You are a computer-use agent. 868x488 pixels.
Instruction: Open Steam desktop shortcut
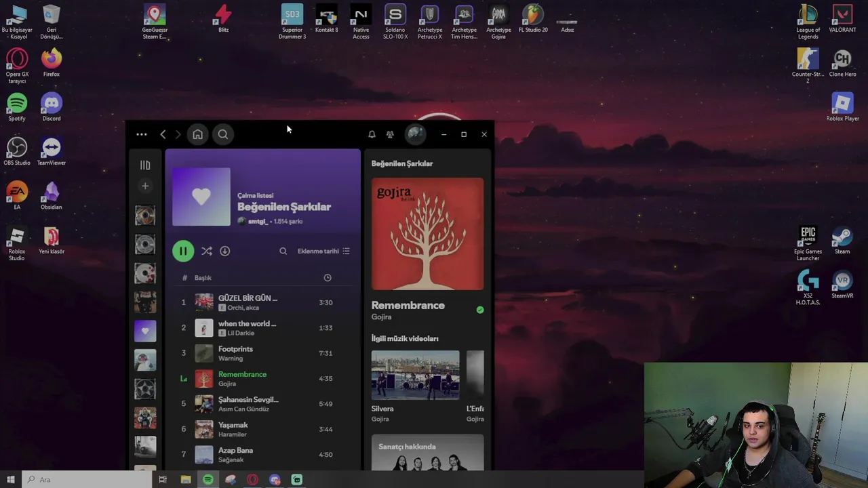coord(842,241)
